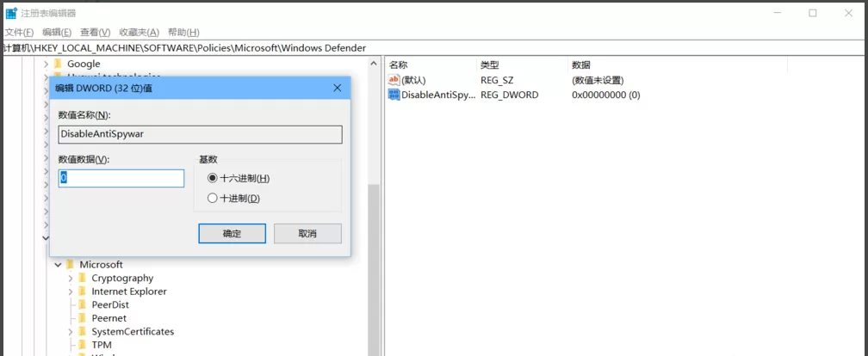Open the 文件(F) menu

19,33
